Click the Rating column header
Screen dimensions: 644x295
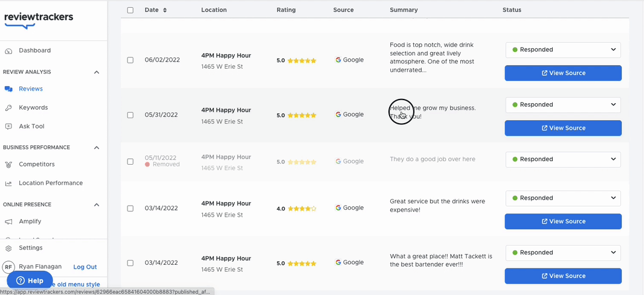coord(286,10)
